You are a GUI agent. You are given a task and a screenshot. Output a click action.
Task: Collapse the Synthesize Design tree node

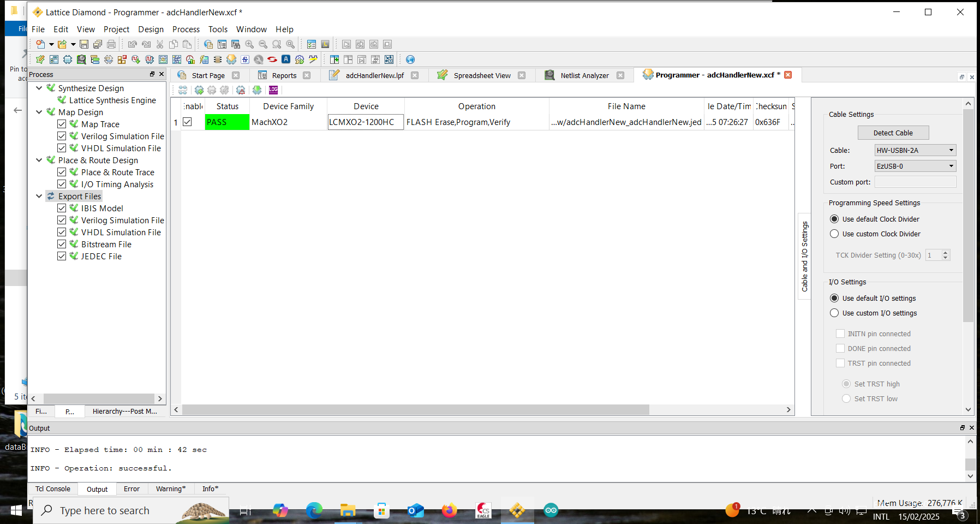39,88
